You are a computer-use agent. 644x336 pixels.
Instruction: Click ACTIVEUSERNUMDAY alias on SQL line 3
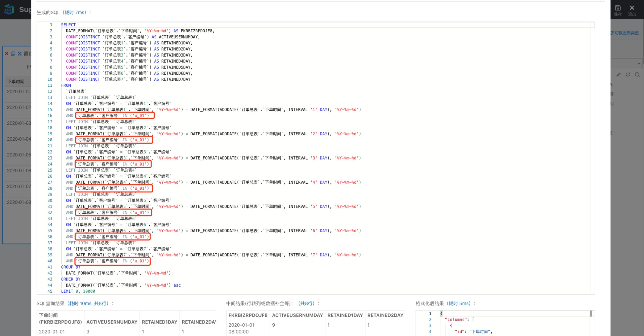(178, 37)
